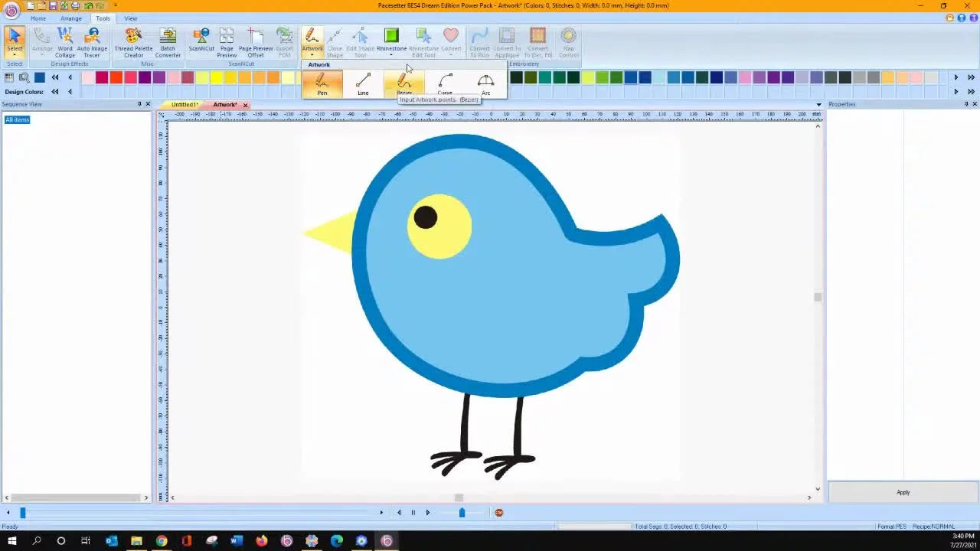Expand the Rhinestone dropdown arrow
This screenshot has width=980, height=551.
pyautogui.click(x=391, y=56)
